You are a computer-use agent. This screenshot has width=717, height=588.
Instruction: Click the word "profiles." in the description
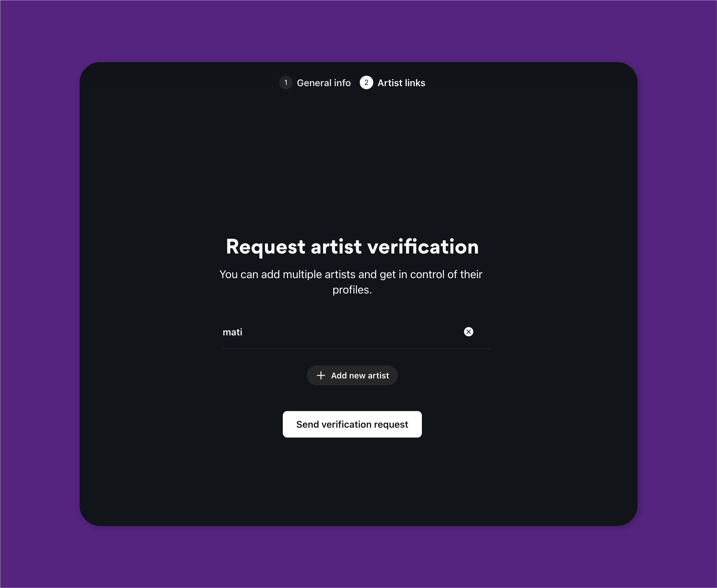click(352, 290)
